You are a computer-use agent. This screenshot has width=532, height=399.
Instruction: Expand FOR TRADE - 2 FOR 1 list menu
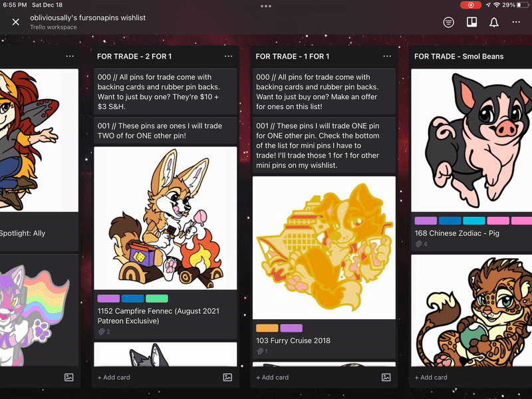click(229, 57)
